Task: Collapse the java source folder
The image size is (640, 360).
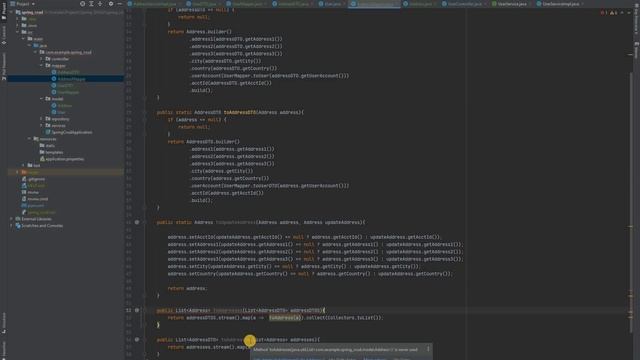Action: (29, 45)
